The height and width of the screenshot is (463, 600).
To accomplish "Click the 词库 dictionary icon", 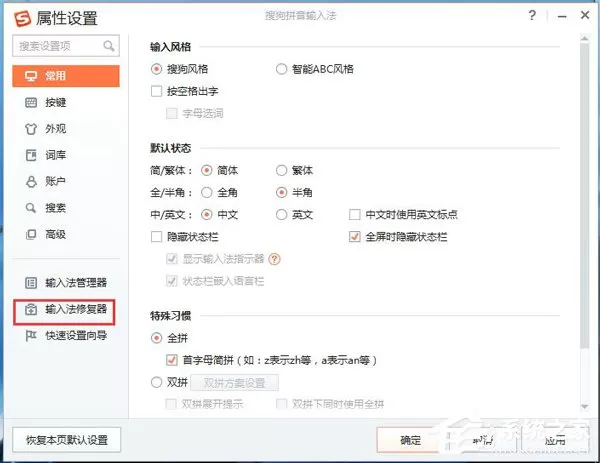I will click(x=31, y=155).
